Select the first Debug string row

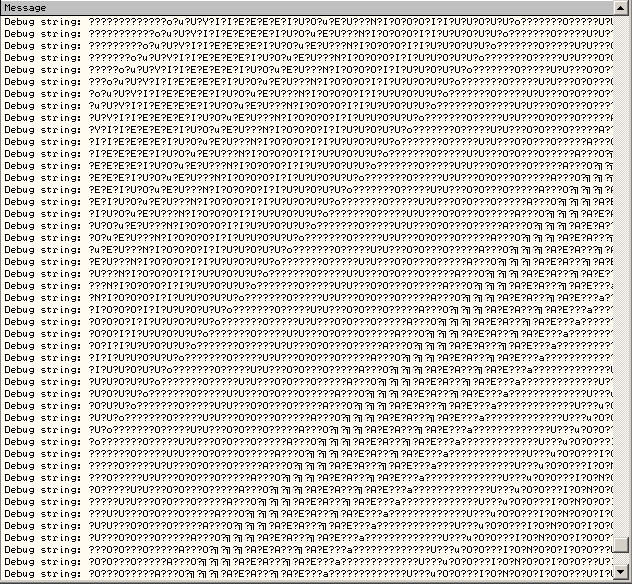click(300, 21)
